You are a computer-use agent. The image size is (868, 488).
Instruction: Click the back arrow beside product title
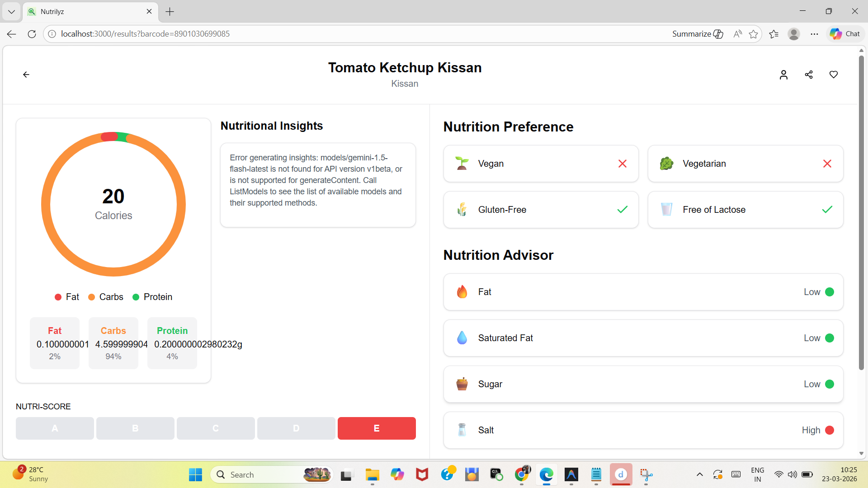(x=26, y=75)
